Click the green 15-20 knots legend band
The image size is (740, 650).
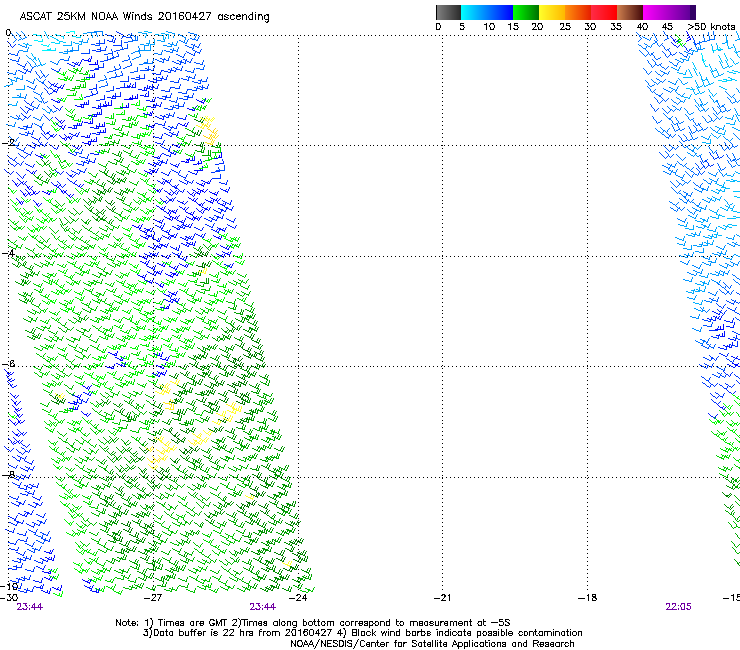click(526, 12)
